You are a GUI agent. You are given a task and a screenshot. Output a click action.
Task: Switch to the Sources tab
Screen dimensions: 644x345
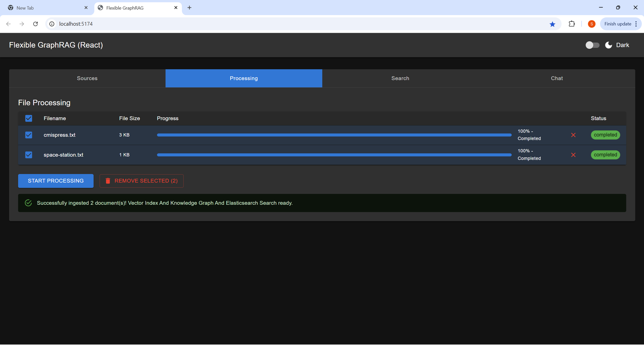(x=87, y=78)
